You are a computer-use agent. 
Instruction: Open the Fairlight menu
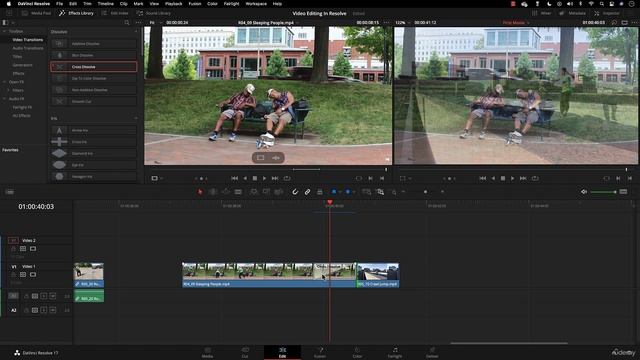click(231, 4)
